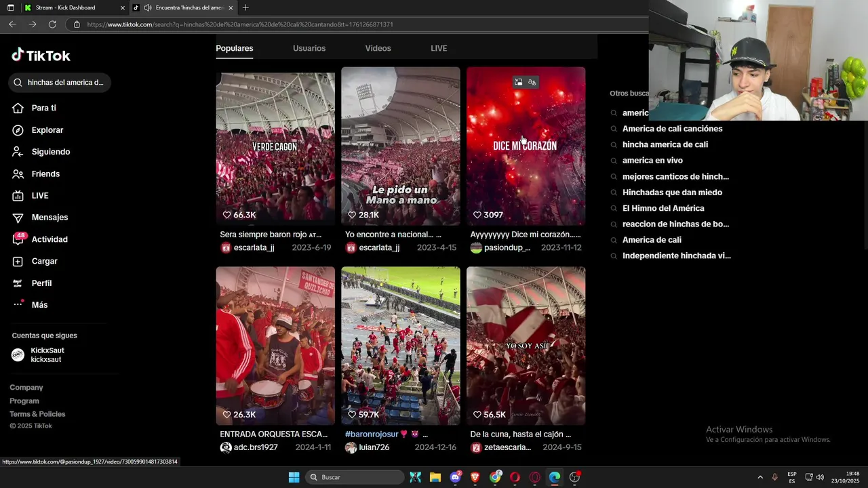Click the browser back arrow
Viewport: 868px width, 488px height.
pos(12,24)
